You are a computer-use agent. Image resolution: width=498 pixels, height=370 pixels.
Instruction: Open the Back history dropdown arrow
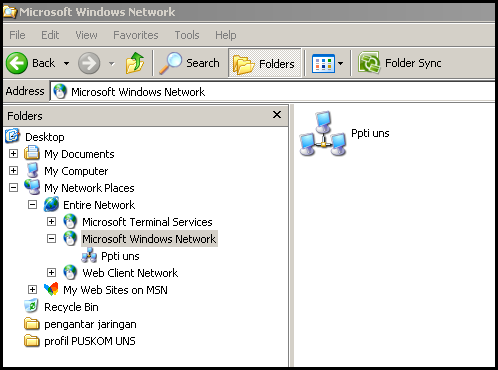coord(66,63)
